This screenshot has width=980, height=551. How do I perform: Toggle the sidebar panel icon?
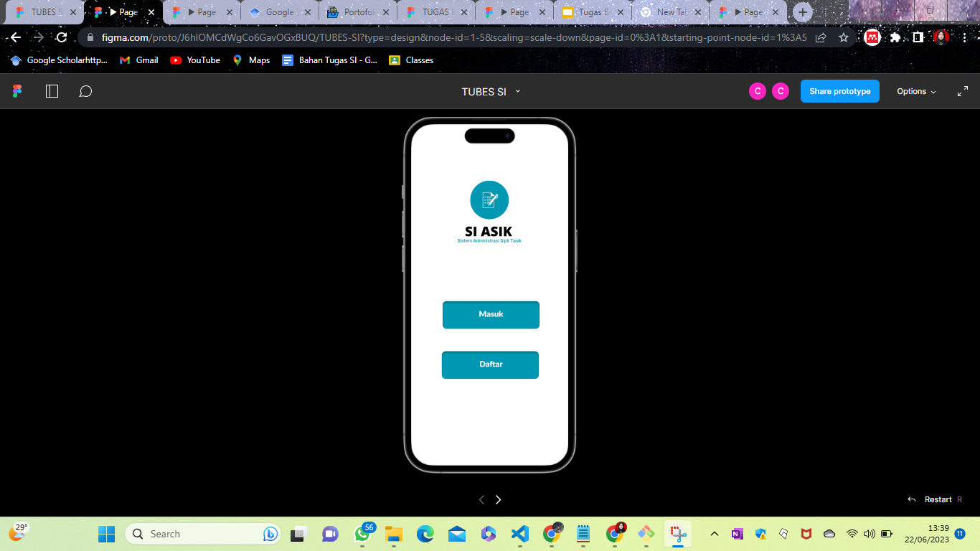point(51,91)
